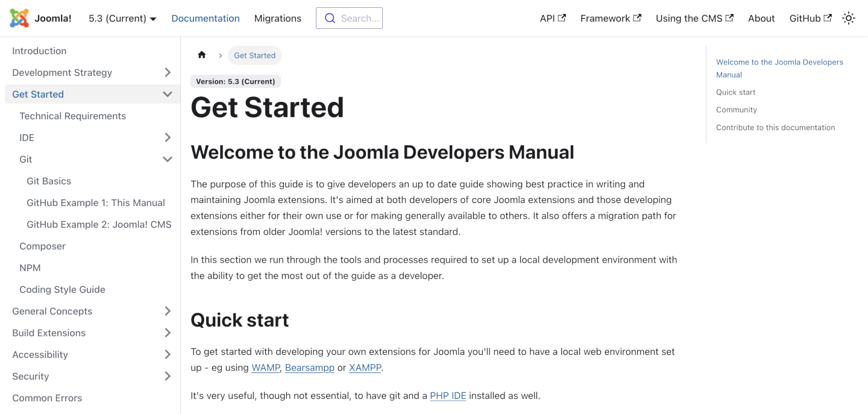Screen dimensions: 868x414
Task: Collapse the Git chevron
Action: coord(168,159)
